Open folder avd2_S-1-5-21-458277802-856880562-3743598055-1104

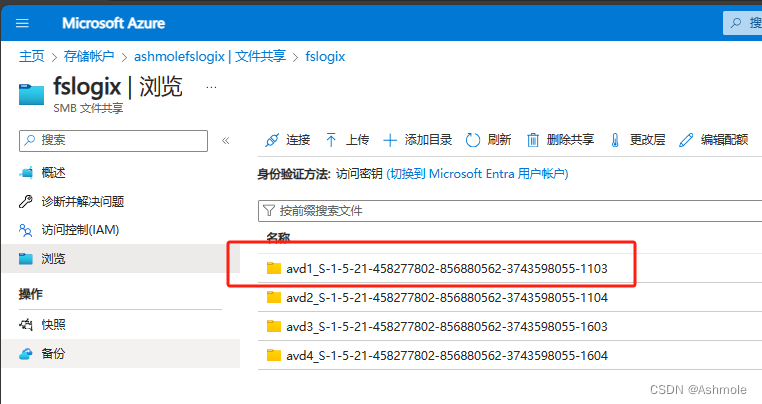447,298
